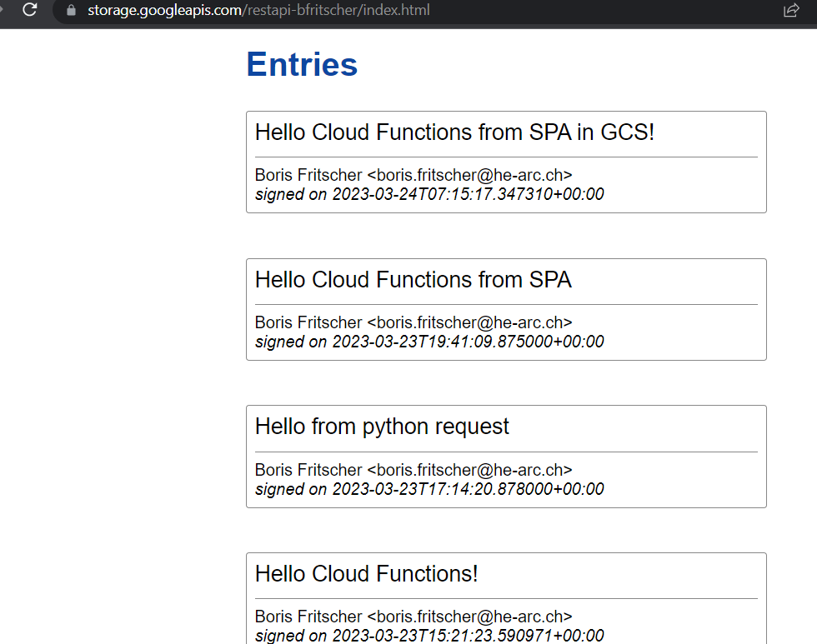Click the author name in the GCS entry card
Viewport: 817px width, 644px height.
pyautogui.click(x=308, y=176)
